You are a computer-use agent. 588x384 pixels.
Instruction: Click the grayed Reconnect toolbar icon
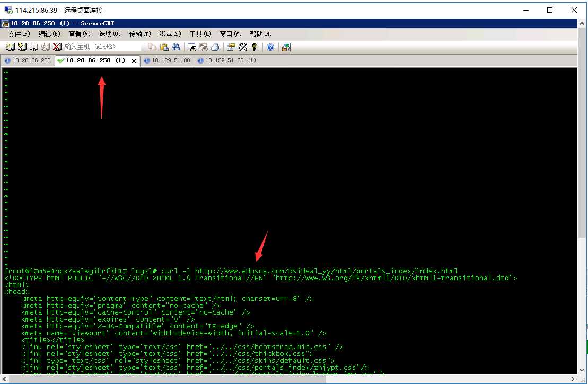point(46,47)
